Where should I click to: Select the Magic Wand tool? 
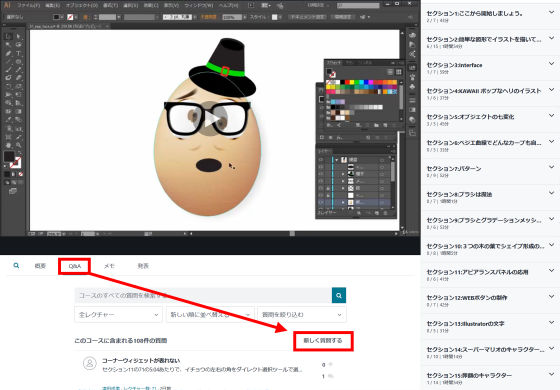point(9,45)
